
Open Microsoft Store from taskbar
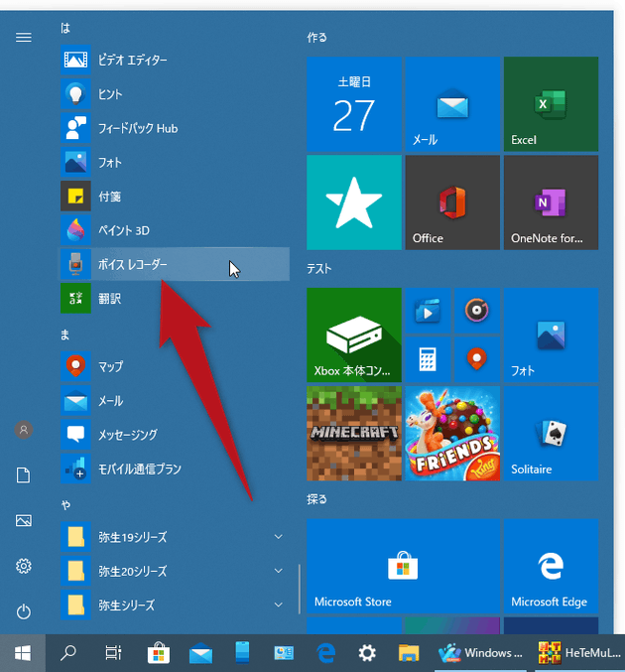coord(159,653)
